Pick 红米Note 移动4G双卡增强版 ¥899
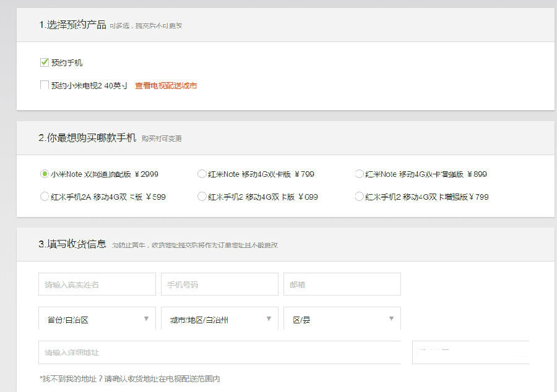The image size is (557, 392). (x=359, y=174)
